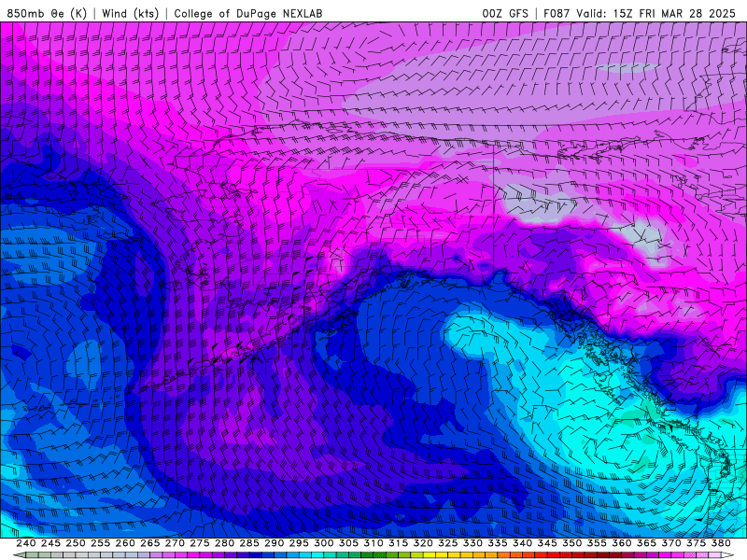The height and width of the screenshot is (560, 747).
Task: Click the 265 legend label
Action: point(149,543)
